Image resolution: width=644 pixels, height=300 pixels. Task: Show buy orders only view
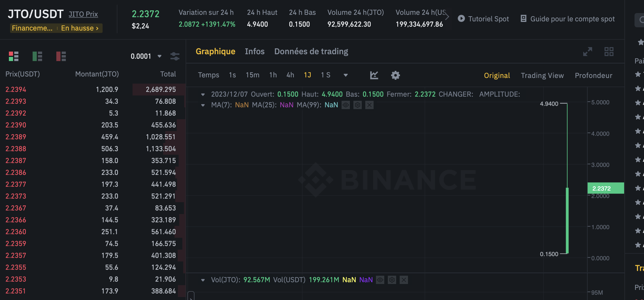[37, 56]
